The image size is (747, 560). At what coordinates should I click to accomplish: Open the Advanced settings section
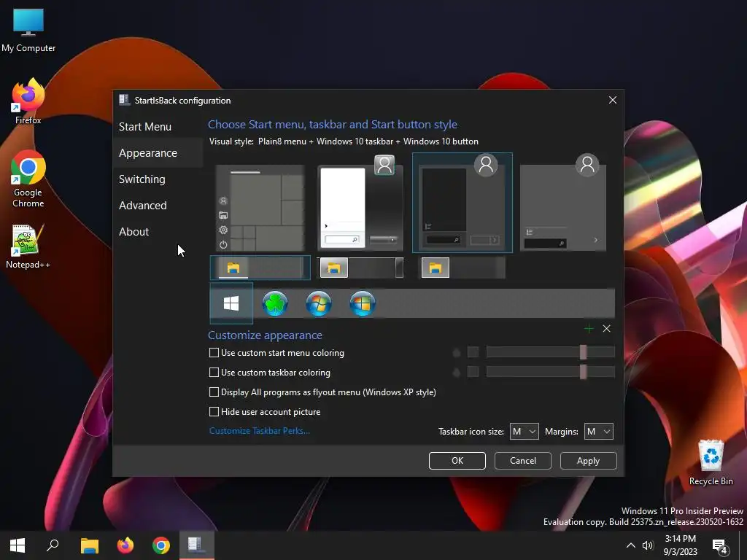(x=143, y=205)
